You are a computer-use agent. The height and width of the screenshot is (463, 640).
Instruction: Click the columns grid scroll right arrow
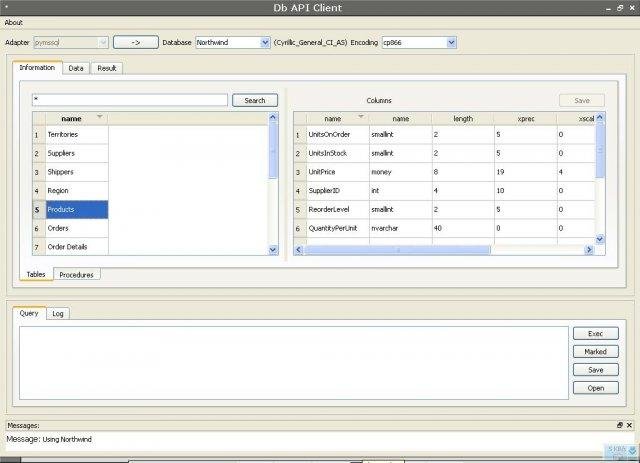coord(589,249)
